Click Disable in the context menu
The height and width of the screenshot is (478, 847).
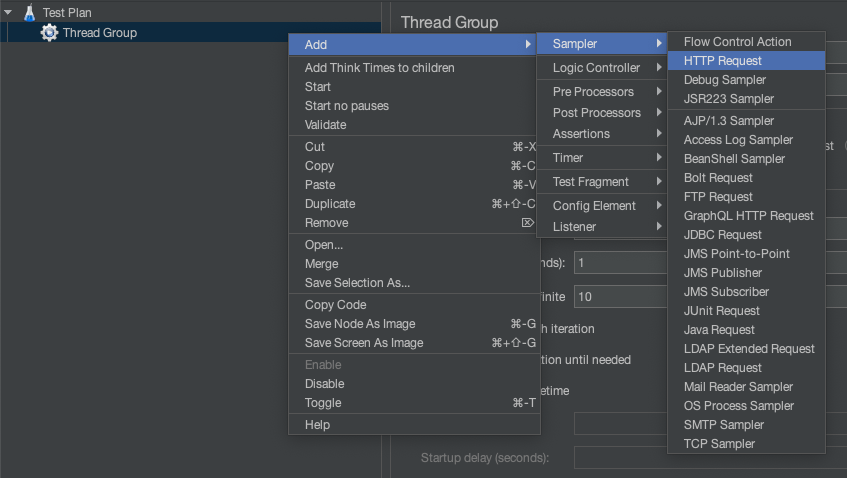[414, 383]
